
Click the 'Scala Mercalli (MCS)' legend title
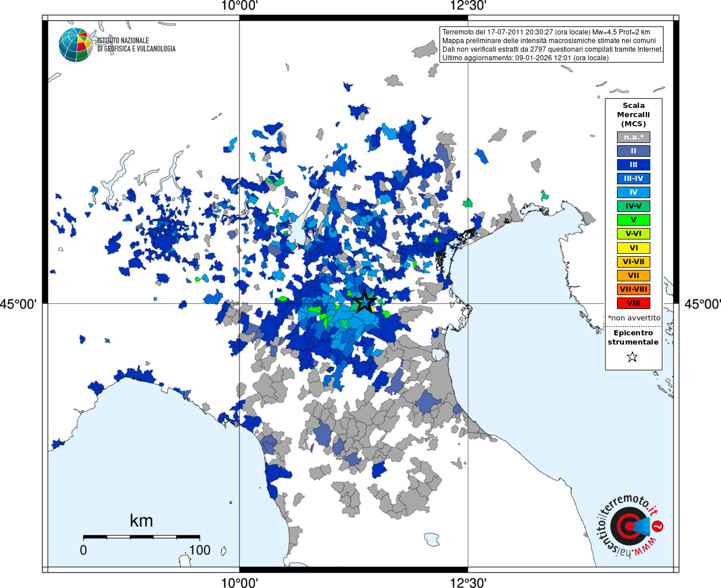[x=633, y=115]
